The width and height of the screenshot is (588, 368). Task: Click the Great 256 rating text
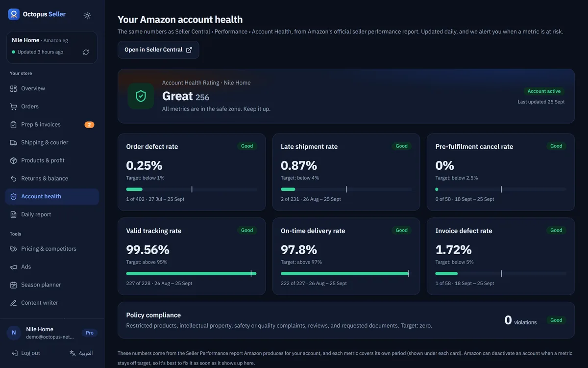pyautogui.click(x=186, y=96)
